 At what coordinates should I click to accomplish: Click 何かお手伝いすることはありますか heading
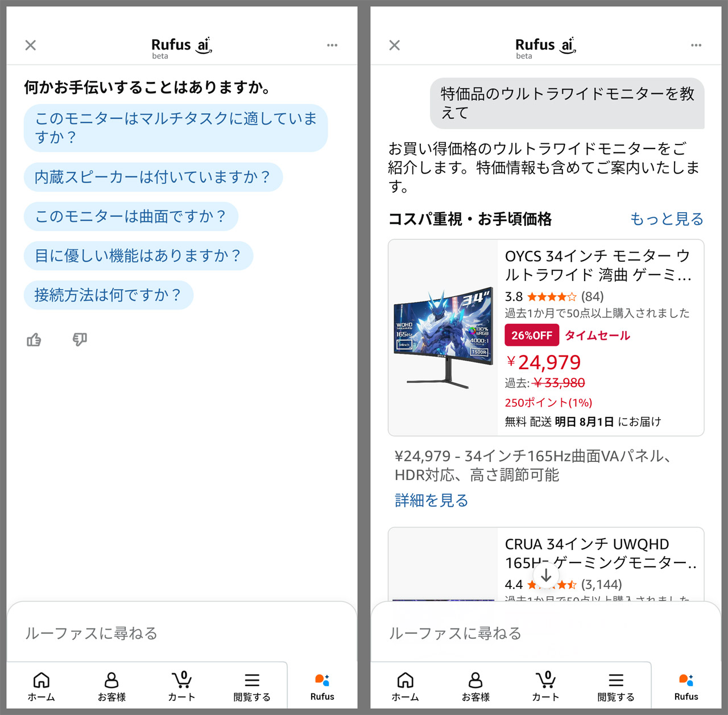pos(147,87)
